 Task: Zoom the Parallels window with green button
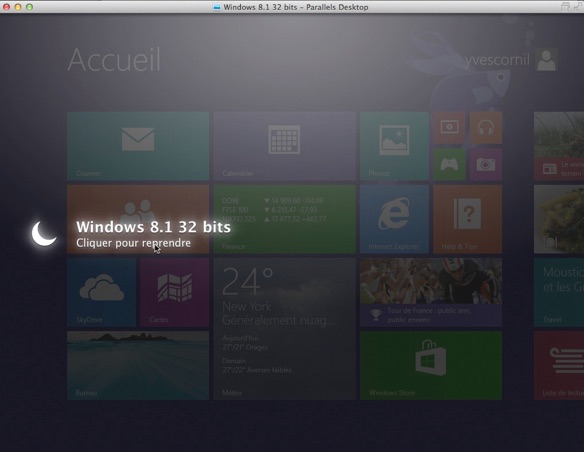pos(29,7)
